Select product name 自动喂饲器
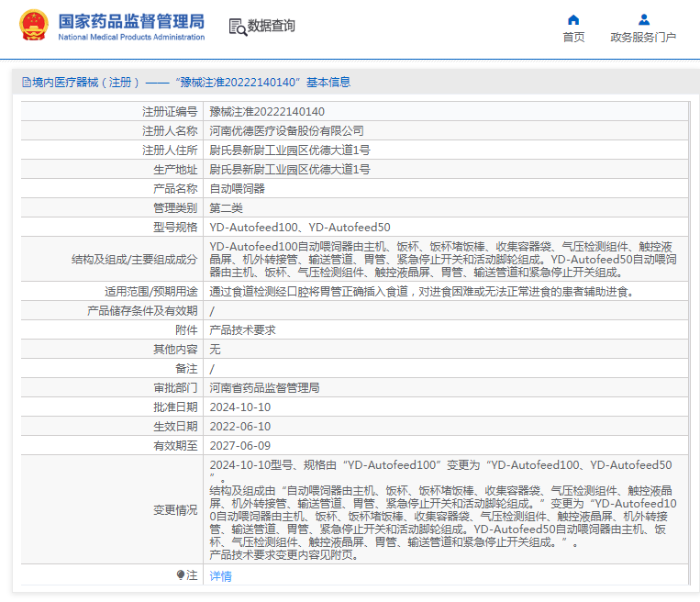The height and width of the screenshot is (602, 700). (237, 188)
